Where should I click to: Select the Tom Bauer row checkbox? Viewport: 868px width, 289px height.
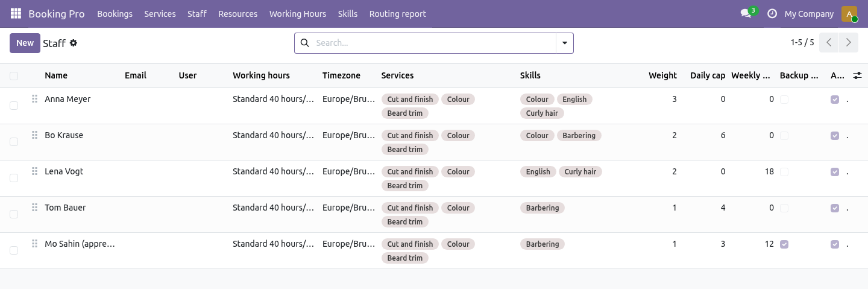14,214
